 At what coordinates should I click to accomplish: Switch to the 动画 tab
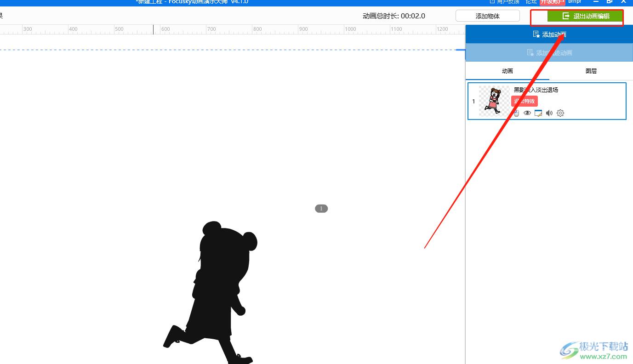pos(507,71)
